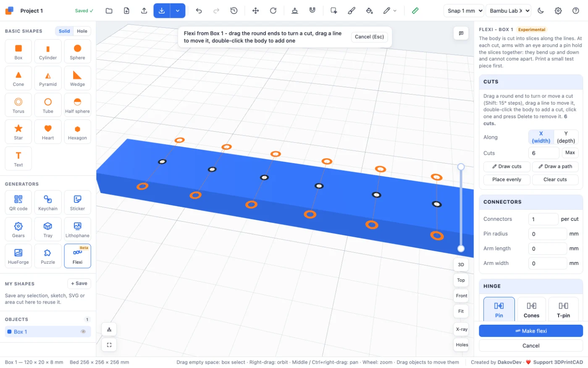This screenshot has width=588, height=368.
Task: Open the Lithophane generator
Action: (x=77, y=229)
